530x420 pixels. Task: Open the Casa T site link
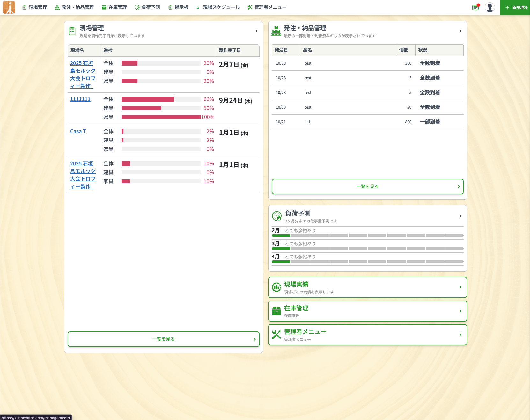[x=78, y=131]
